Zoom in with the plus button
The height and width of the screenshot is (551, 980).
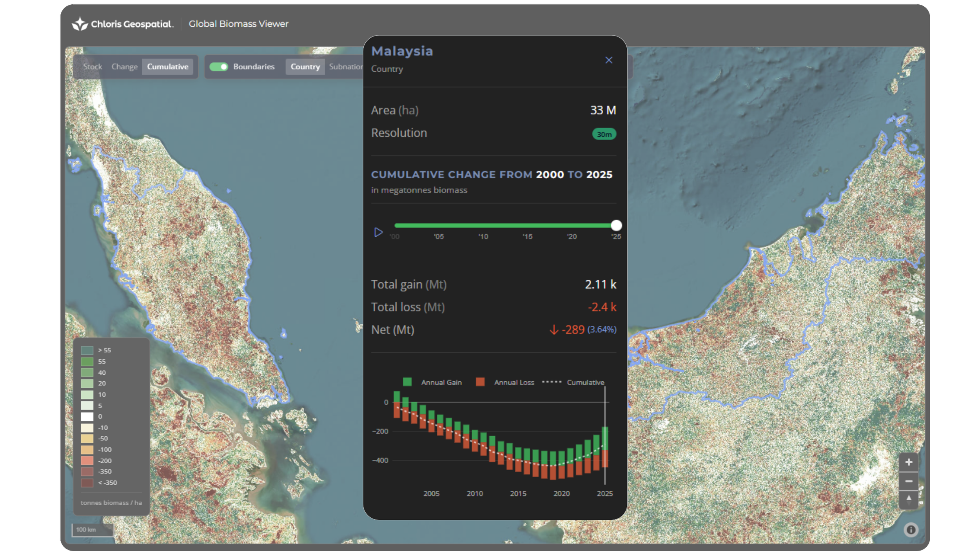pos(908,462)
